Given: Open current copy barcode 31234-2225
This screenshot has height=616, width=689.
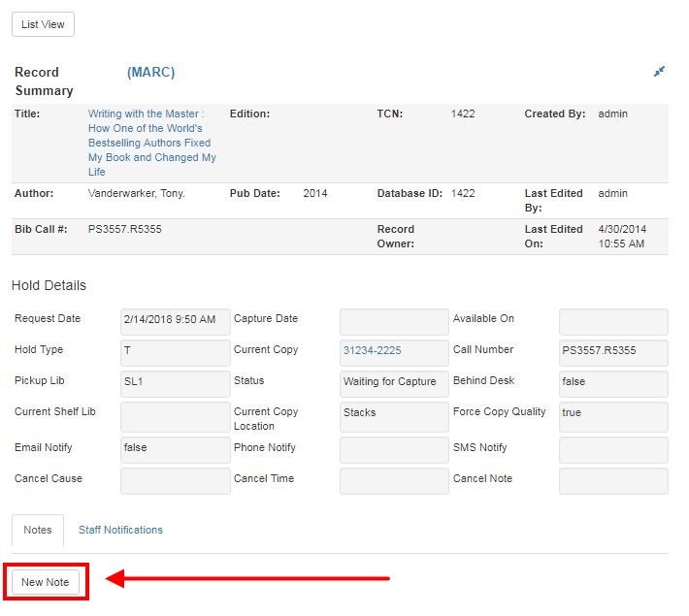Looking at the screenshot, I should pos(372,351).
